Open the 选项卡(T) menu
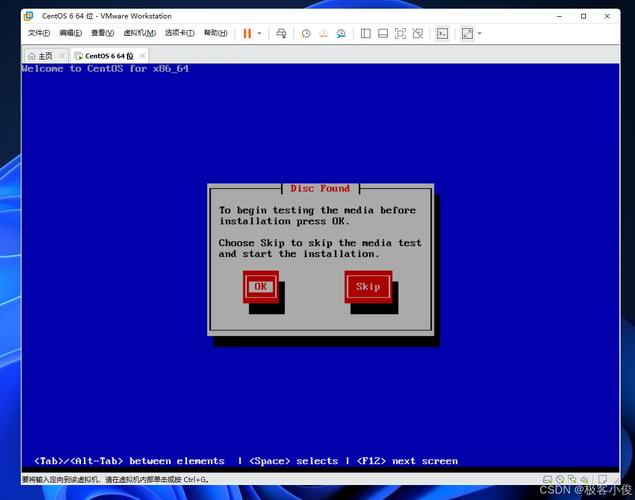 coord(179,33)
